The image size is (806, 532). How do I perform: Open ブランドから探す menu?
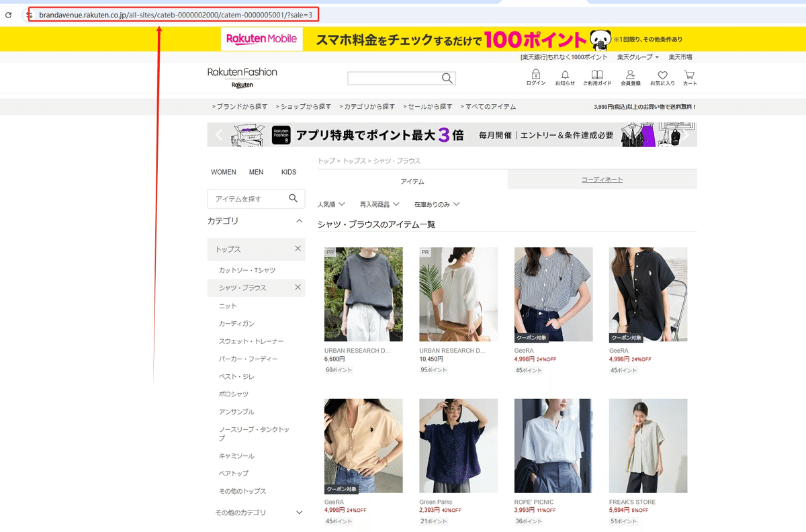click(240, 107)
